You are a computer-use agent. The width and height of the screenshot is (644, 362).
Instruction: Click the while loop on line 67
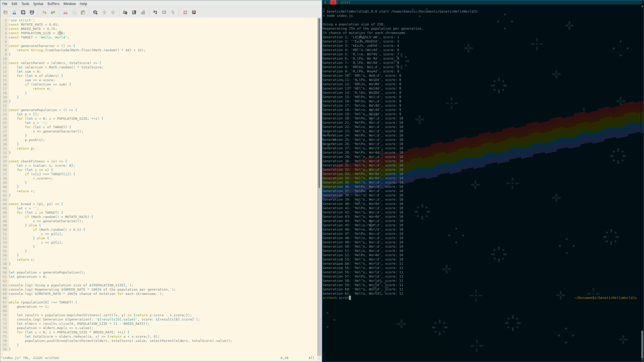point(43,302)
